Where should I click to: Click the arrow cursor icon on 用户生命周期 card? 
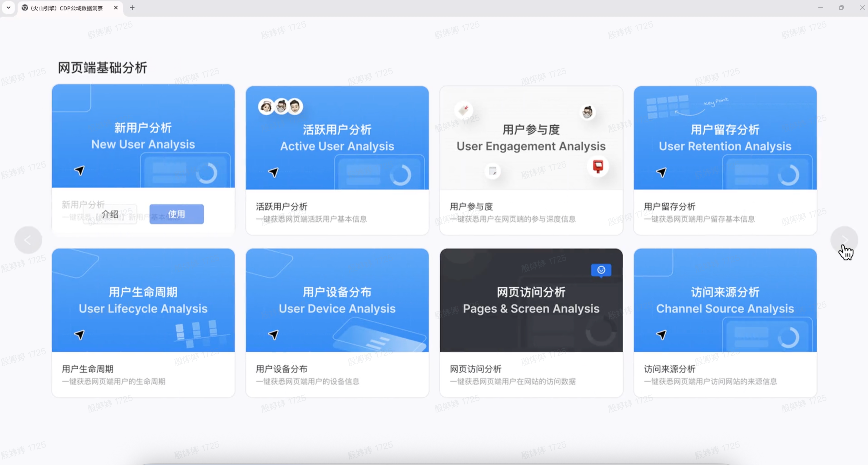[x=79, y=335]
